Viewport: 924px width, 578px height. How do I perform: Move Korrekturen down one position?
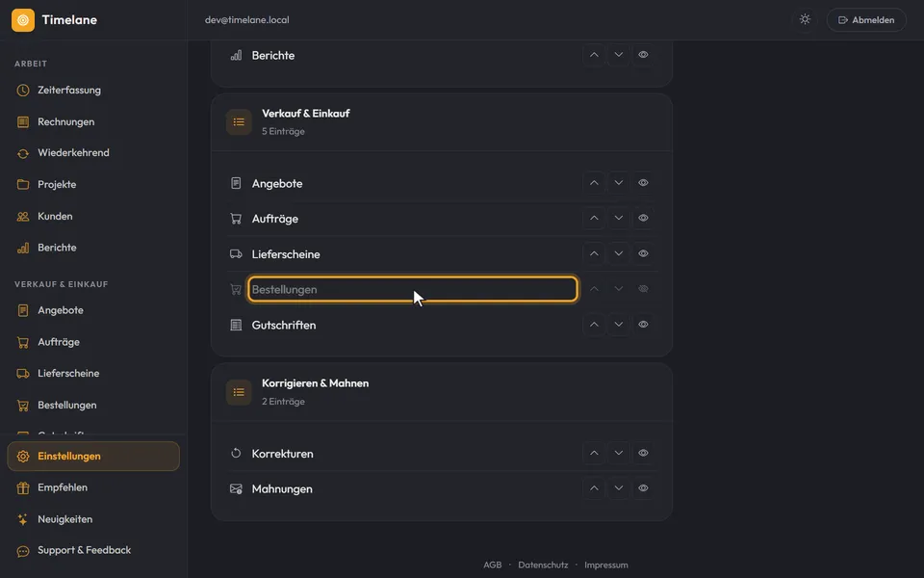(618, 453)
